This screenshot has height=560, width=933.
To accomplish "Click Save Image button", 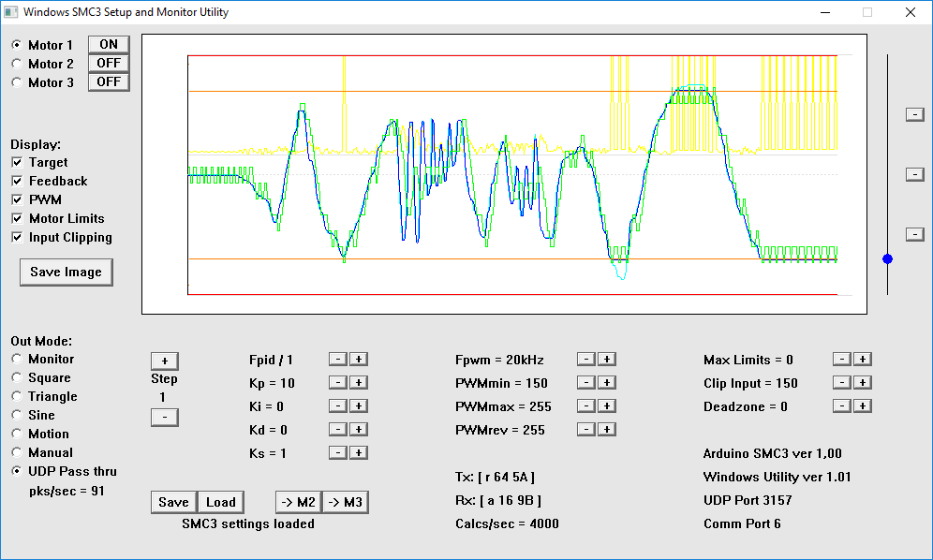I will [66, 273].
